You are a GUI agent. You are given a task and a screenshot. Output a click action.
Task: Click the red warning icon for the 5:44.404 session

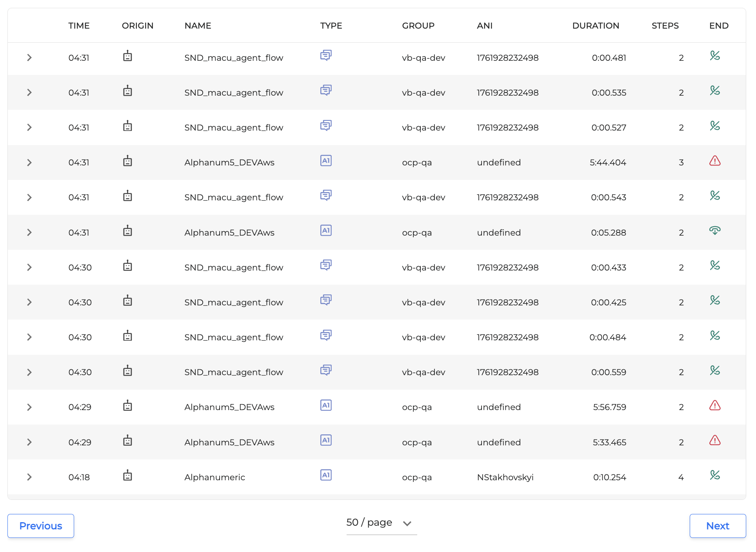pos(714,161)
